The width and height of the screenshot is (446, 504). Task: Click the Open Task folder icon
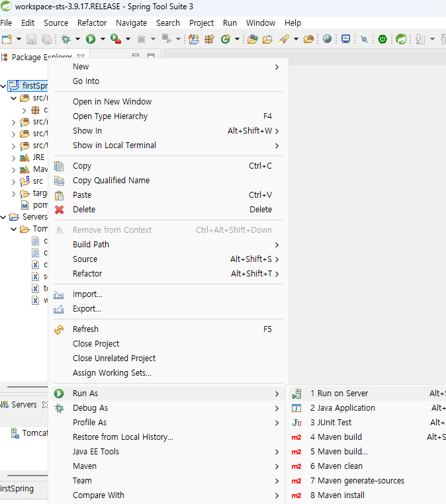pos(267,39)
